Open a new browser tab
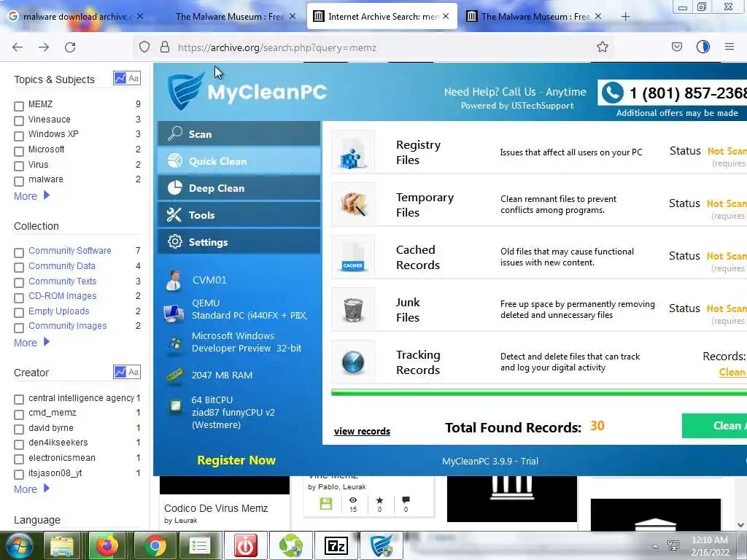Viewport: 747px width, 560px height. pyautogui.click(x=625, y=17)
